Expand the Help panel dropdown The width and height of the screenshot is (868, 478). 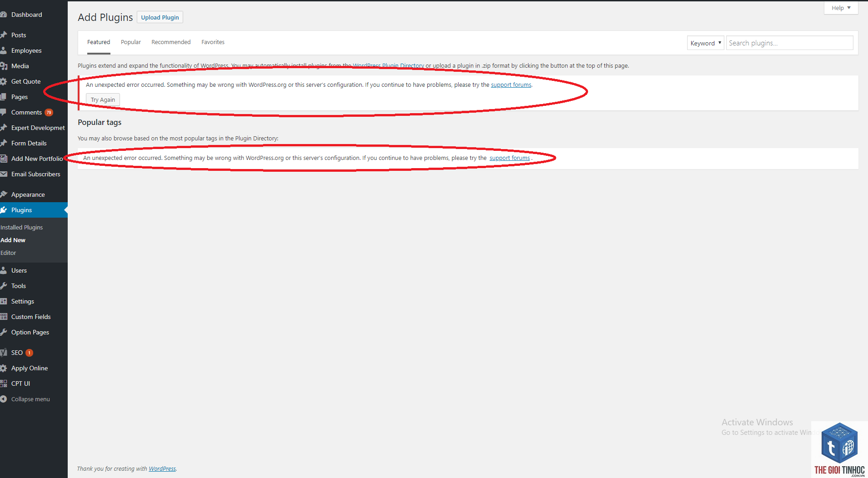pos(841,8)
